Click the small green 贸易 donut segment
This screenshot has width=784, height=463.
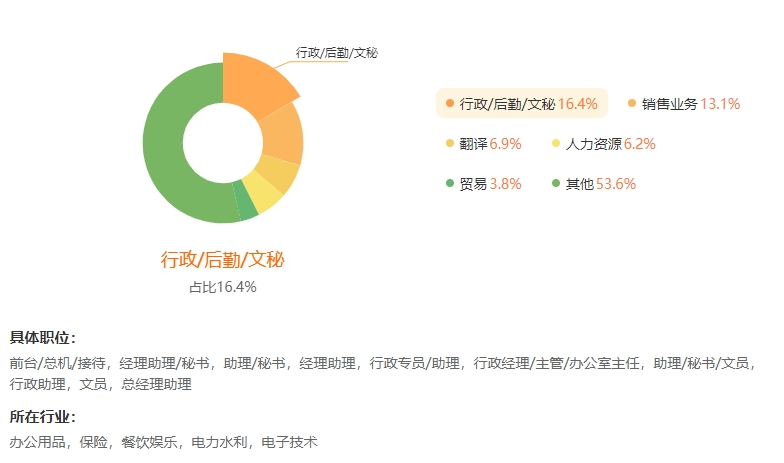pyautogui.click(x=245, y=204)
